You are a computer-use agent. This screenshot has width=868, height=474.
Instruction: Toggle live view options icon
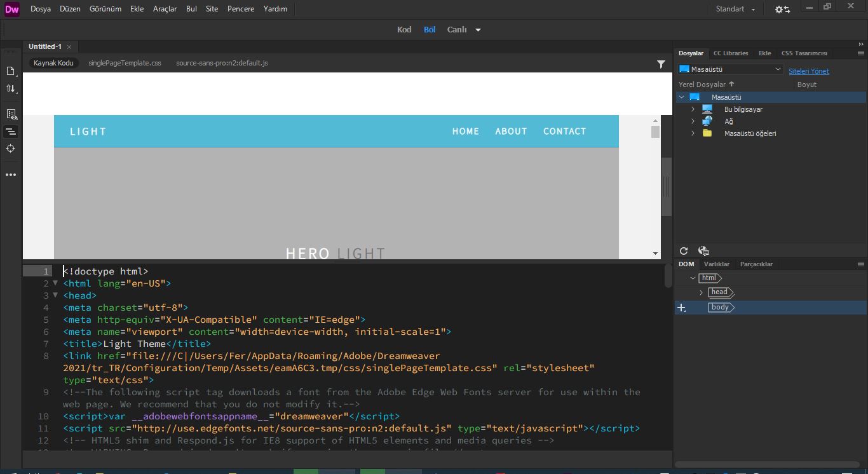pos(11,114)
